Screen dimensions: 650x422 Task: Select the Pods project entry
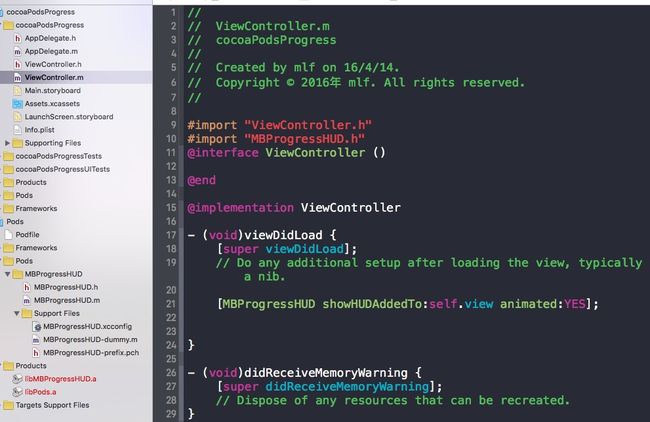click(x=15, y=222)
